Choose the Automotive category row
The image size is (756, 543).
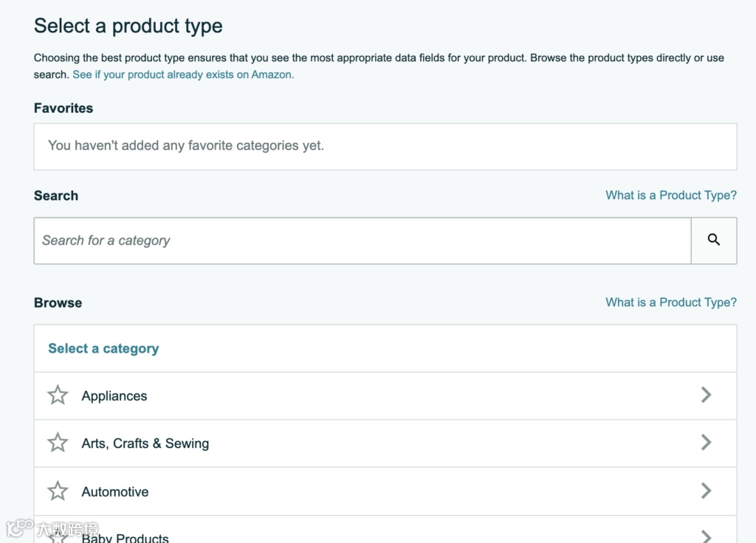(115, 492)
